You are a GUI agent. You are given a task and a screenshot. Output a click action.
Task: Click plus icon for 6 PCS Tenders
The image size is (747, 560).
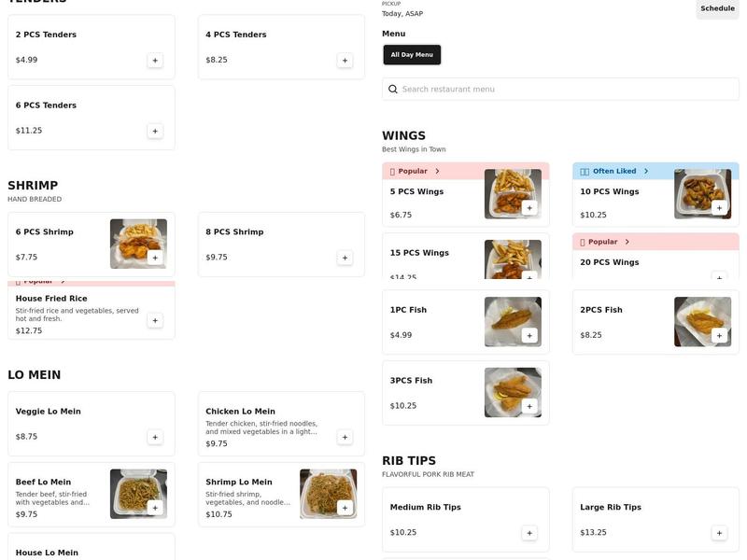[x=155, y=132]
